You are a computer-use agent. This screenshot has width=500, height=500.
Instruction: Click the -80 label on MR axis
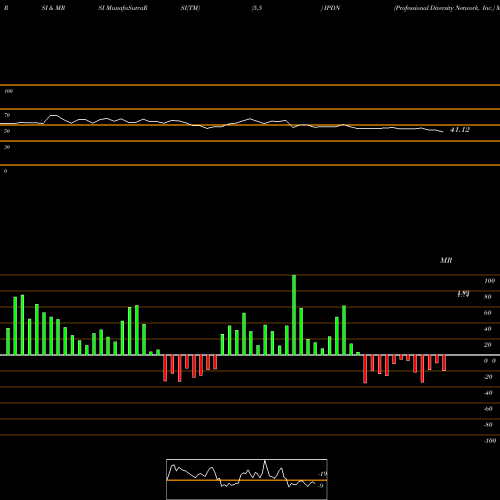pyautogui.click(x=488, y=425)
